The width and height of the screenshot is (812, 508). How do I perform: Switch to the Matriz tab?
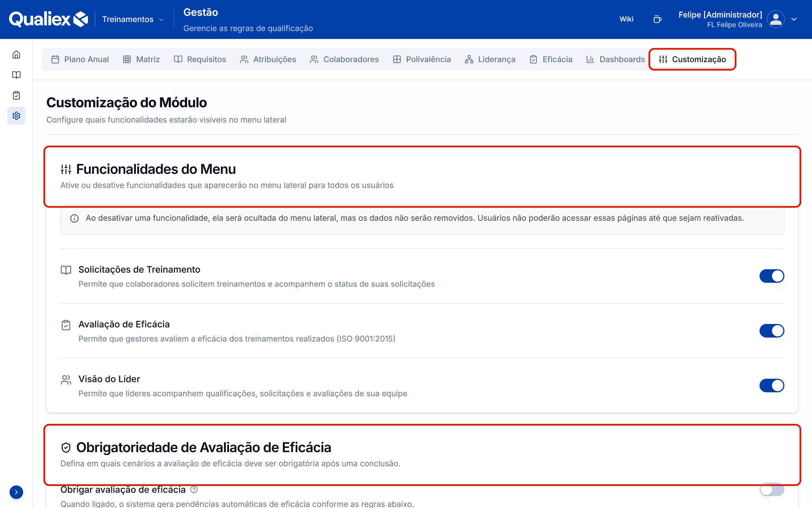(x=141, y=60)
